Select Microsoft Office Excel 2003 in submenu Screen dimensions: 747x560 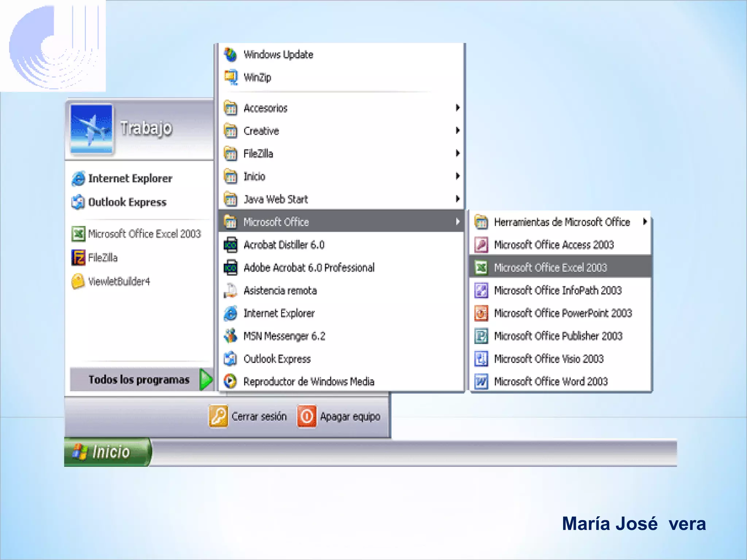click(x=550, y=268)
